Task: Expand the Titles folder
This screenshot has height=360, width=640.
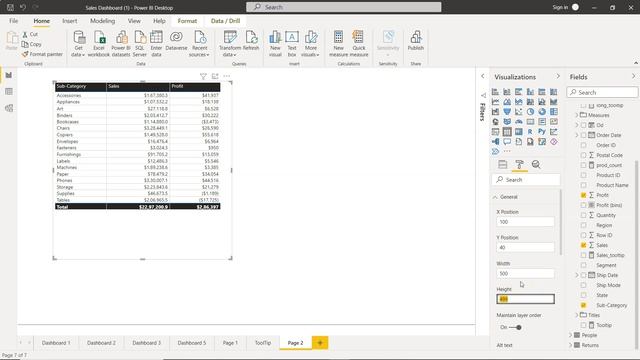Action: pyautogui.click(x=577, y=315)
